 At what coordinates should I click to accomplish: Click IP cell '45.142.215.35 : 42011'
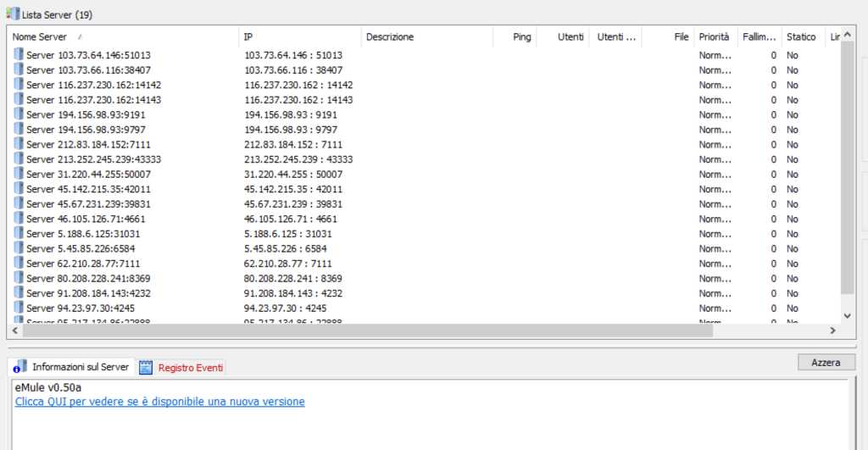point(293,189)
